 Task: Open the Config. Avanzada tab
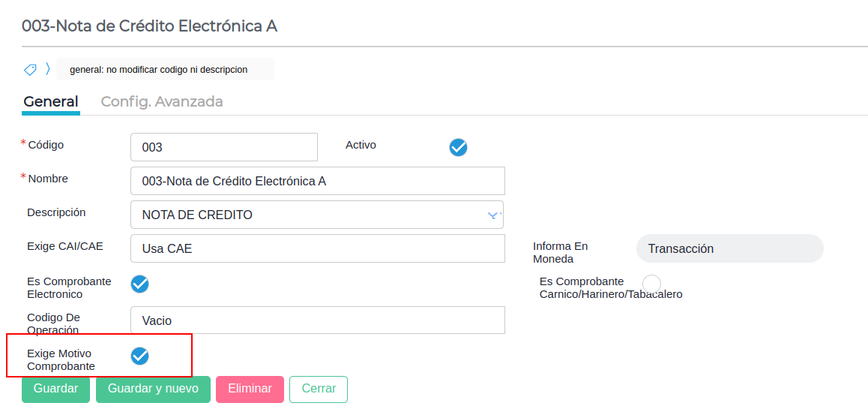162,102
